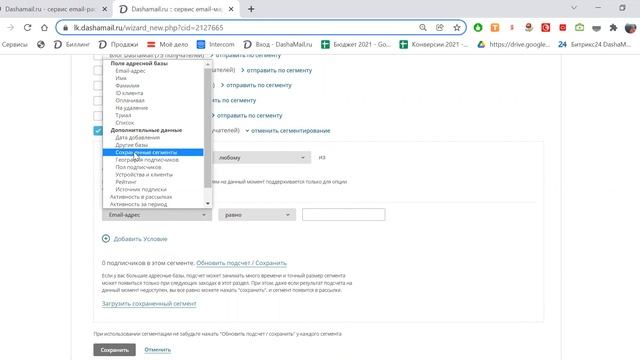The height and width of the screenshot is (360, 640).
Task: Click the list scrollbar down arrow
Action: (208, 204)
